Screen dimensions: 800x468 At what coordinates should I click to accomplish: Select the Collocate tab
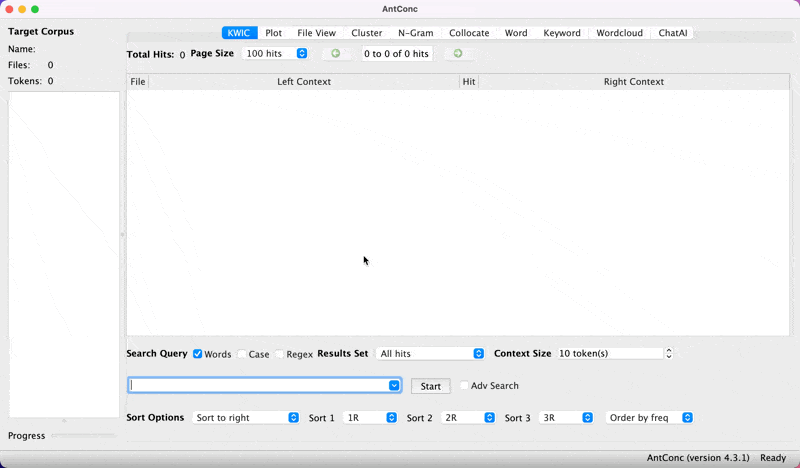pos(469,33)
